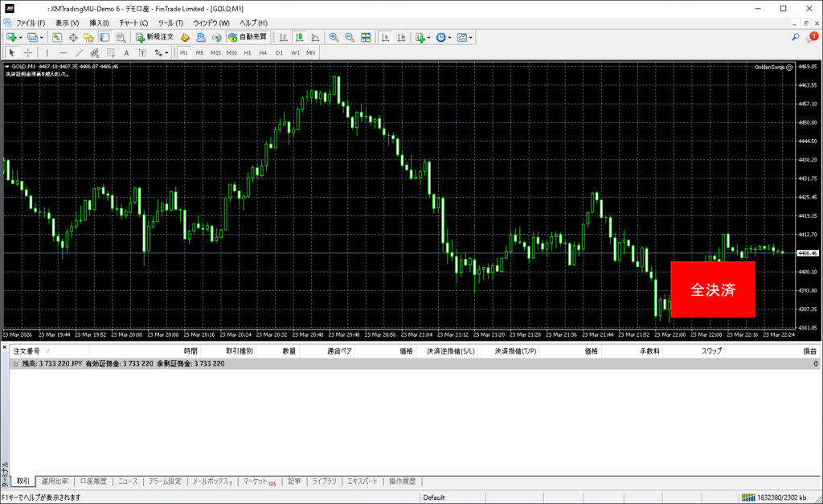
Task: Toggle the 自動売買 auto-trading button
Action: (x=248, y=37)
